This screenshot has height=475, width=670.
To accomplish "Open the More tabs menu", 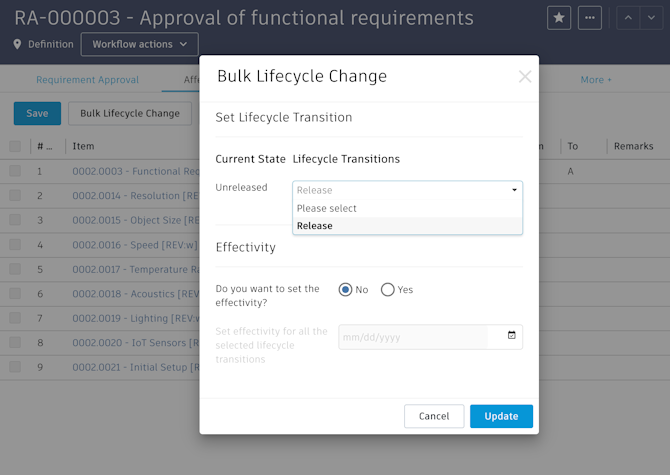I will click(596, 80).
